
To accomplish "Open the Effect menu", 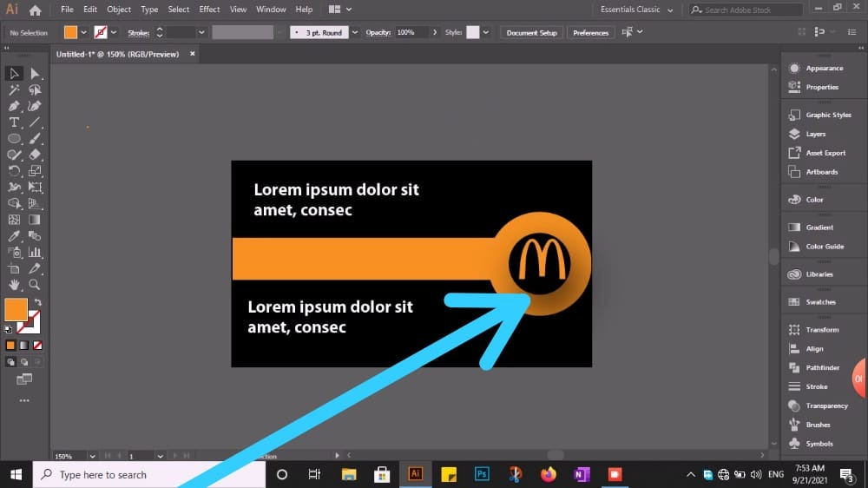I will pos(209,10).
